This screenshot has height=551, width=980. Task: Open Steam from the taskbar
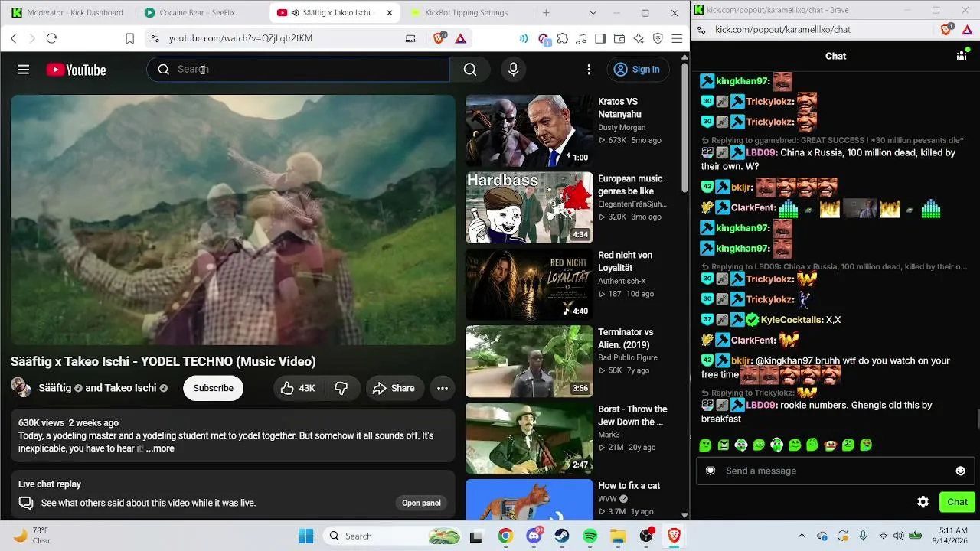click(562, 536)
